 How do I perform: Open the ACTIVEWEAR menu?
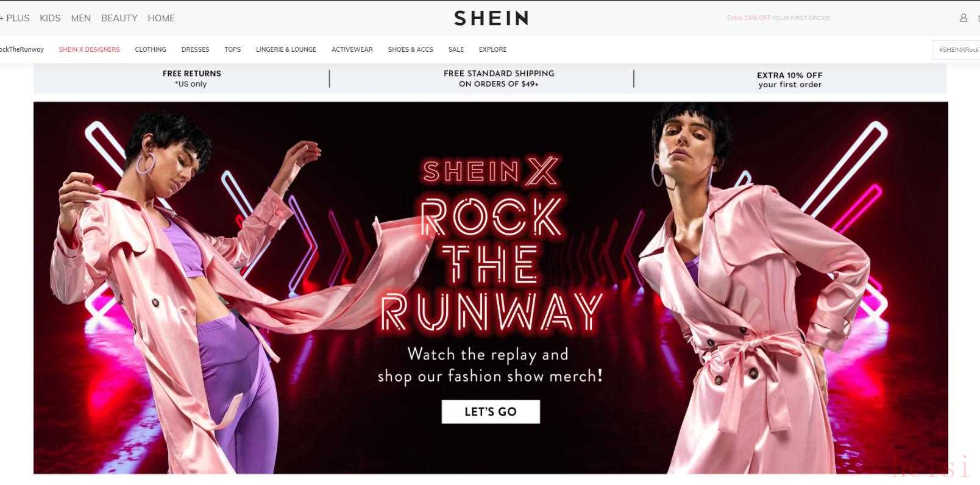352,49
